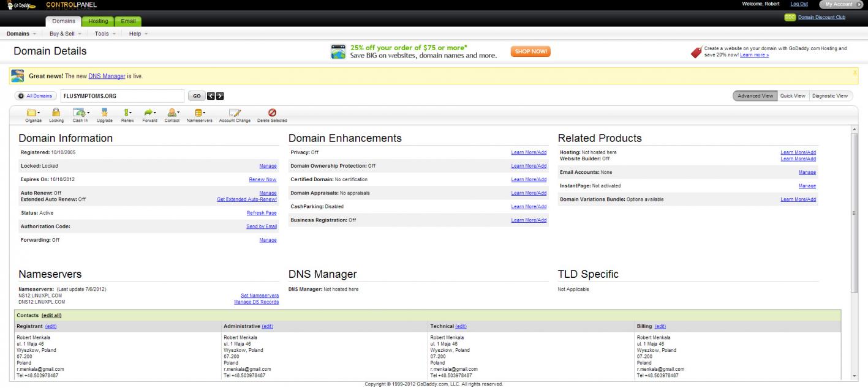The height and width of the screenshot is (388, 868).
Task: Click the green DDC badge icon
Action: (790, 17)
